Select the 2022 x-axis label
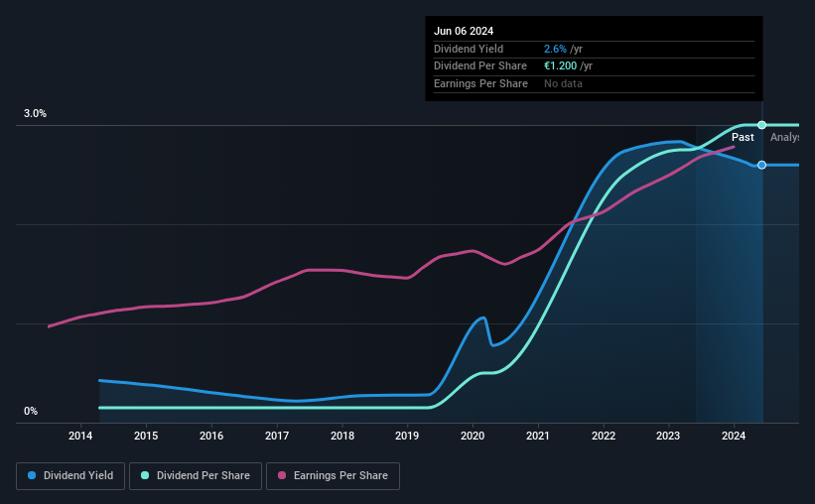Viewport: 815px width, 504px height. coord(604,436)
